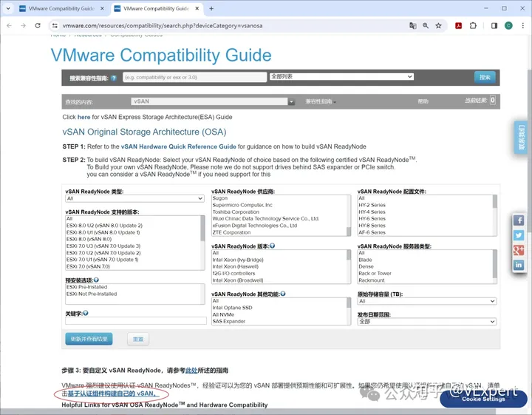Image resolution: width=532 pixels, height=415 pixels.
Task: Click info icon next to vSAN ReadyNode 其他功能
Action: (283, 294)
